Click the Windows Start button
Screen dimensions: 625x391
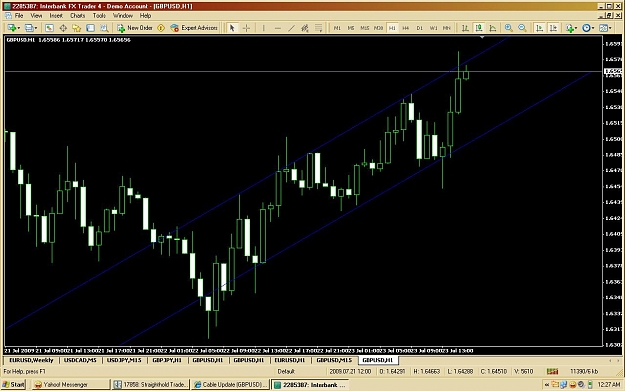tap(13, 385)
